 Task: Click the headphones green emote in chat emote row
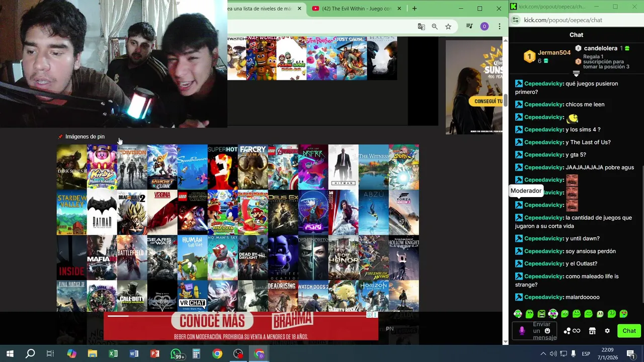click(518, 314)
